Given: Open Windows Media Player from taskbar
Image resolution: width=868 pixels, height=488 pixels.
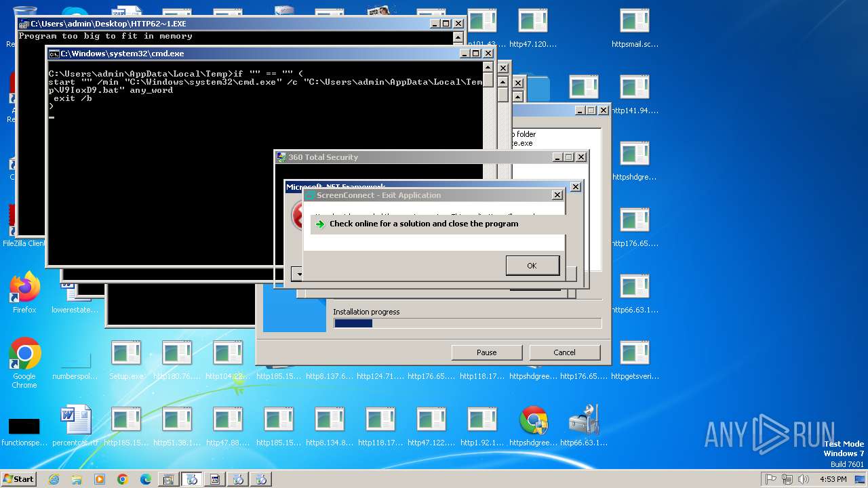Looking at the screenshot, I should [x=100, y=479].
